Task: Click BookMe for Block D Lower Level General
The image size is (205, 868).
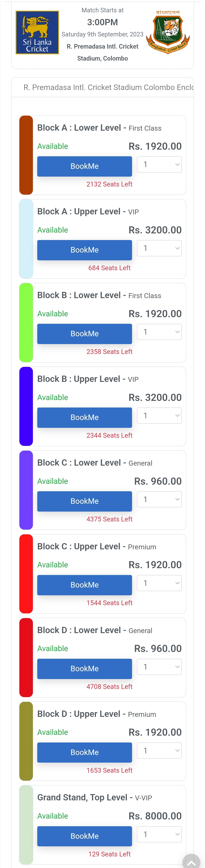Action: (x=84, y=669)
